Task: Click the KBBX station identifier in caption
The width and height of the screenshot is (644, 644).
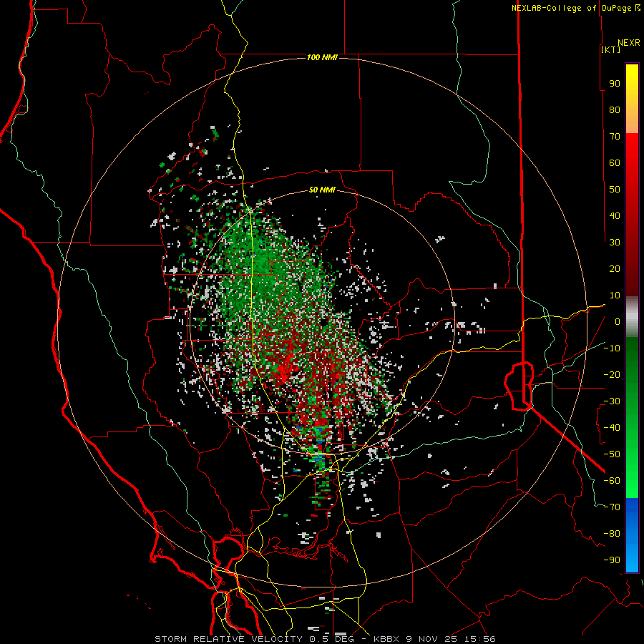Action: coord(386,639)
